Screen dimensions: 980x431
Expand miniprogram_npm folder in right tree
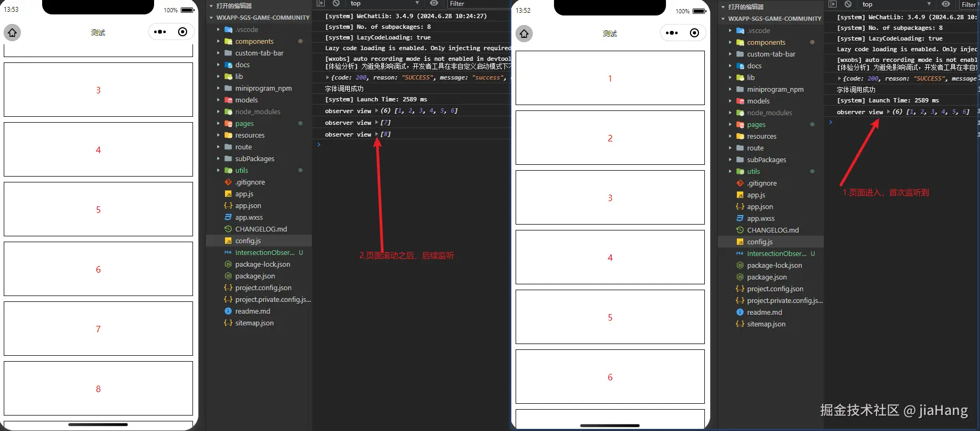730,89
